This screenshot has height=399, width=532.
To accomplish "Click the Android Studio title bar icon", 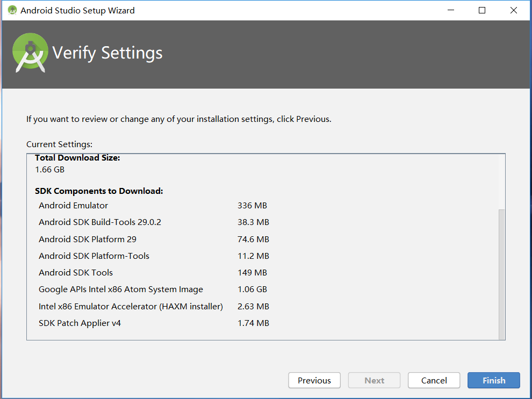I will coord(12,10).
